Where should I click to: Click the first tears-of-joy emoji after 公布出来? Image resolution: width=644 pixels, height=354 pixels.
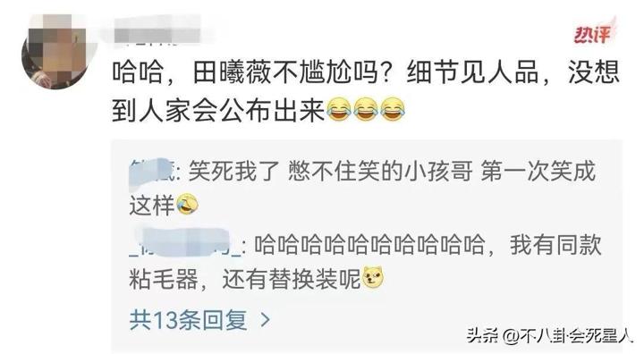pyautogui.click(x=339, y=110)
